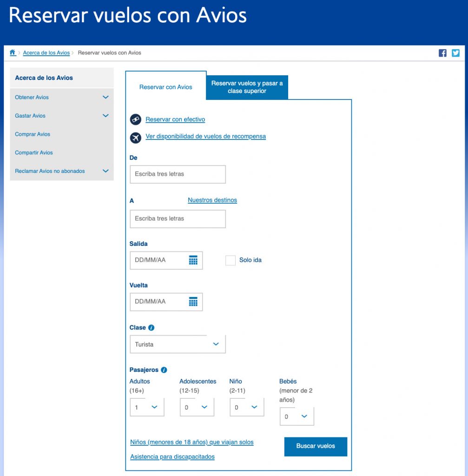Click the Vuelta date input field
This screenshot has height=476, width=468.
[x=166, y=302]
